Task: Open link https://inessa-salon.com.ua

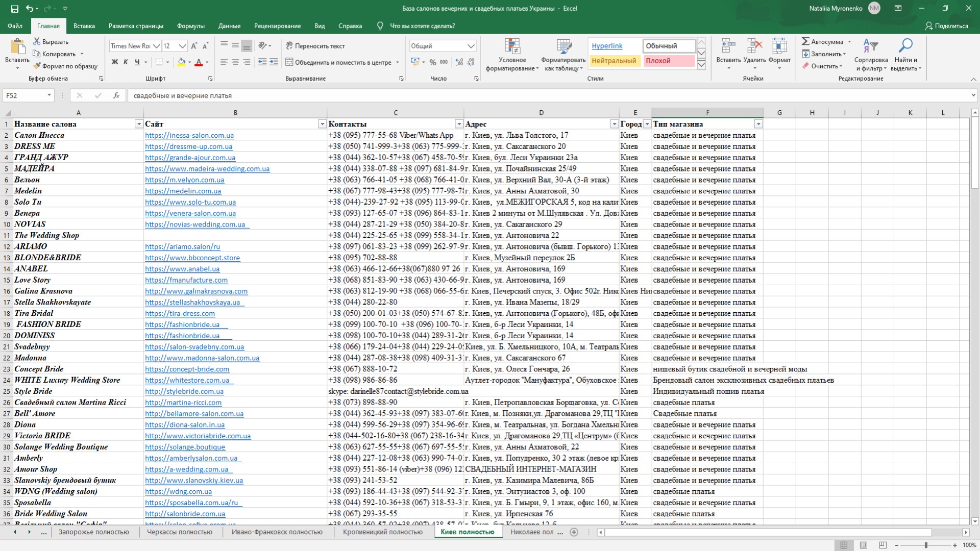Action: [189, 135]
